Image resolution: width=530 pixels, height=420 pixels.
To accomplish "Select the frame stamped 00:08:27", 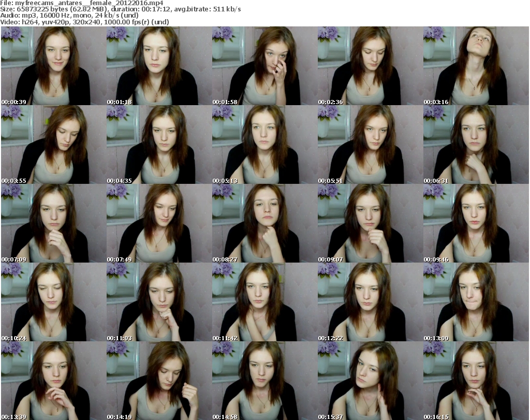I will click(264, 223).
